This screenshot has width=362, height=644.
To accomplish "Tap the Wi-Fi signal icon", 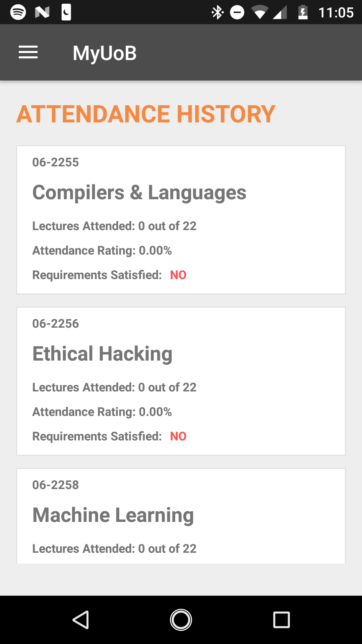I will (x=259, y=13).
